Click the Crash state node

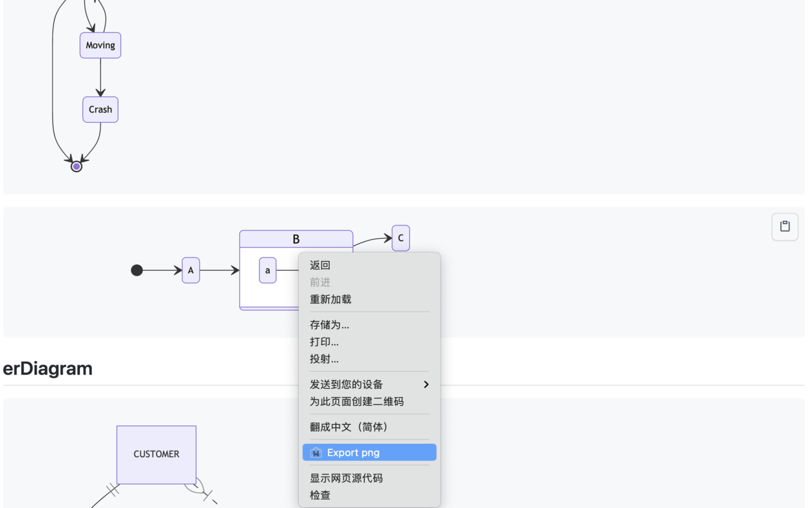tap(100, 110)
